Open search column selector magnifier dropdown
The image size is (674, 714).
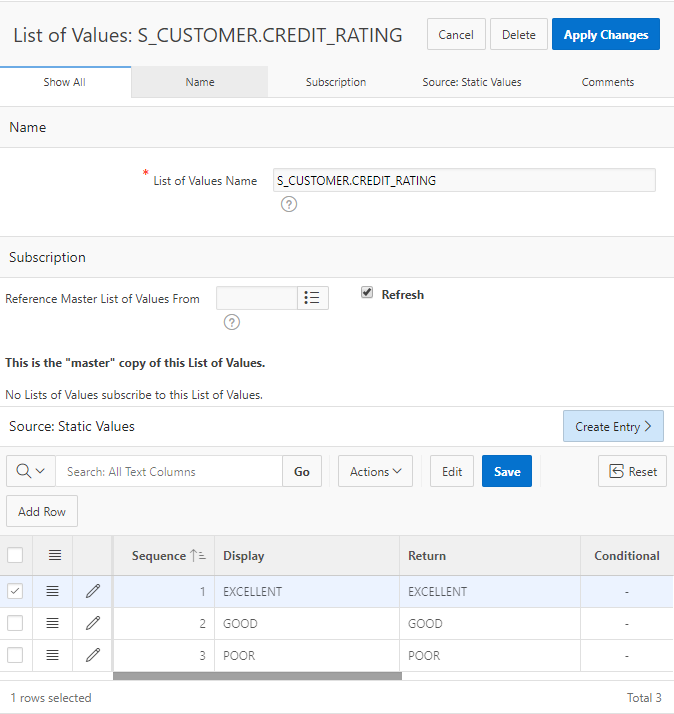31,471
